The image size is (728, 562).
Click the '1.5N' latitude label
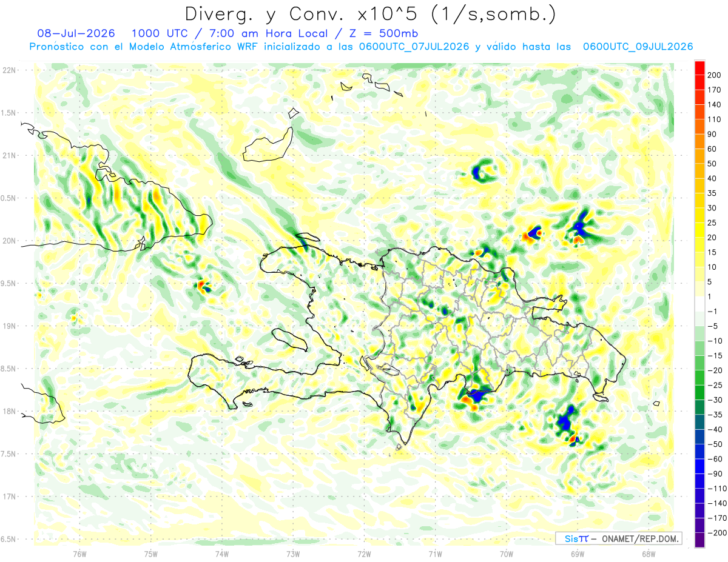(8, 113)
